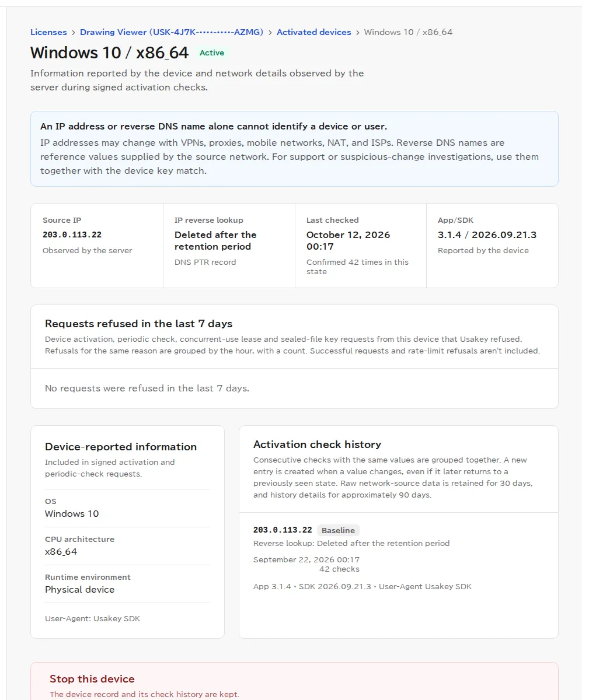Click the App/SDK value 3.1.4 / 2026.09.21.3
Screen dimensions: 589x700
click(487, 235)
